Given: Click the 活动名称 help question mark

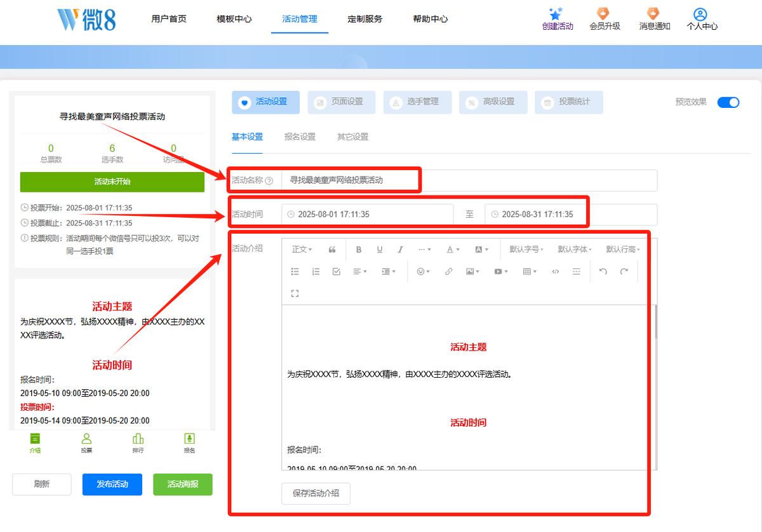Looking at the screenshot, I should pos(269,180).
